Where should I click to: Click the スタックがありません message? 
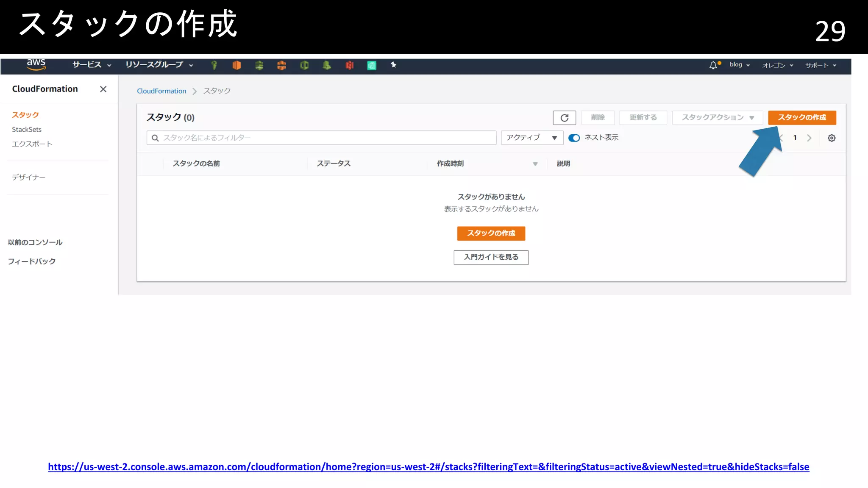click(x=491, y=197)
